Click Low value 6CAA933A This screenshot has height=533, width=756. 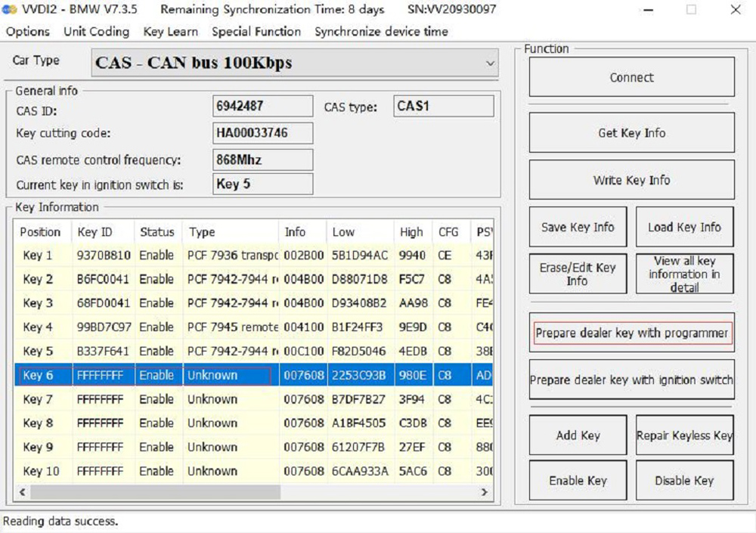pyautogui.click(x=360, y=471)
